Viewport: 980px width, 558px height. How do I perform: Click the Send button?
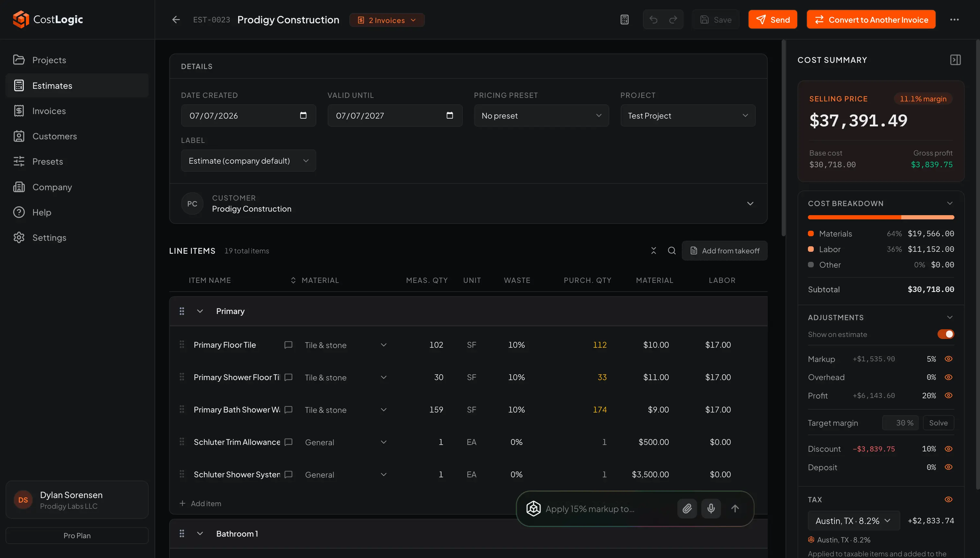773,19
